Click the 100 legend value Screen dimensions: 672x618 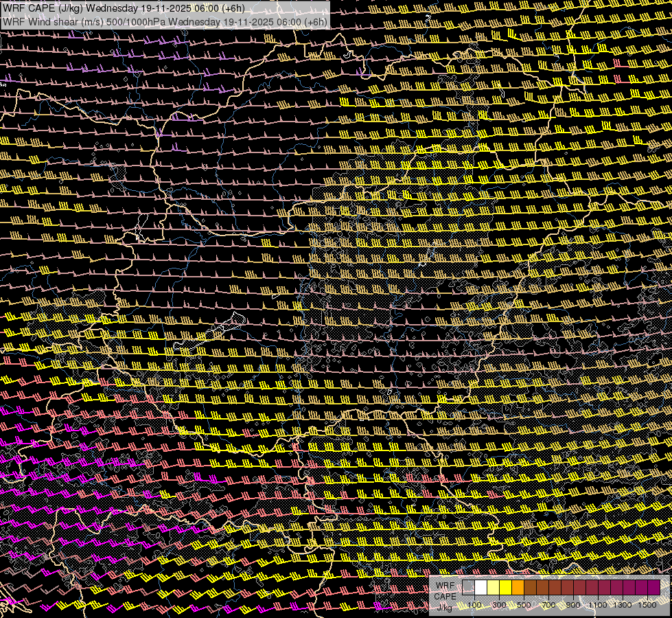(x=474, y=605)
